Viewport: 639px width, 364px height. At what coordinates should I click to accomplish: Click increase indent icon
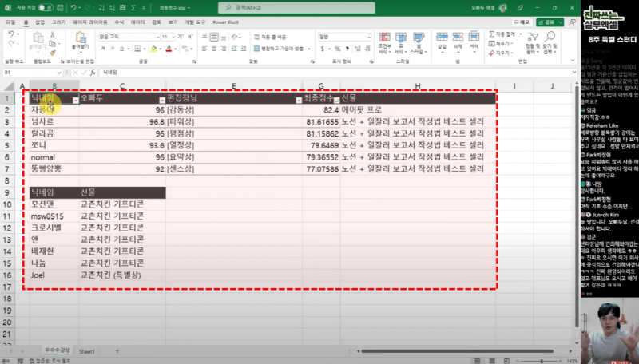(x=244, y=49)
